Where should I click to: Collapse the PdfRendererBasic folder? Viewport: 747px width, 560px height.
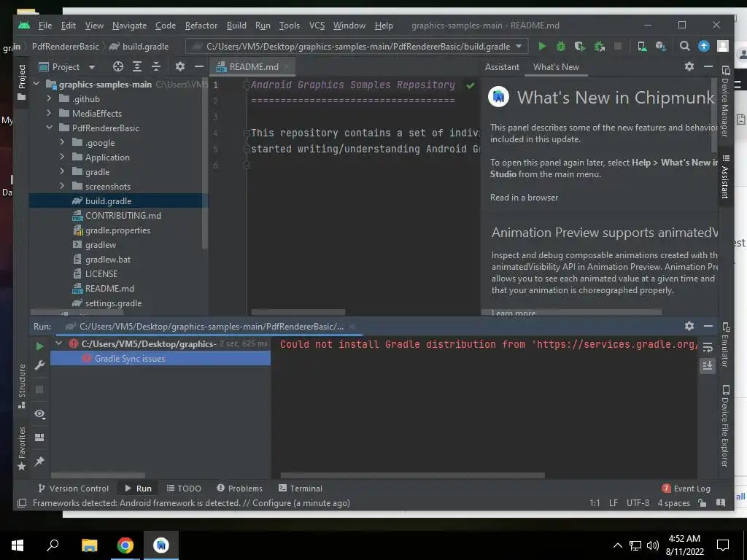49,128
